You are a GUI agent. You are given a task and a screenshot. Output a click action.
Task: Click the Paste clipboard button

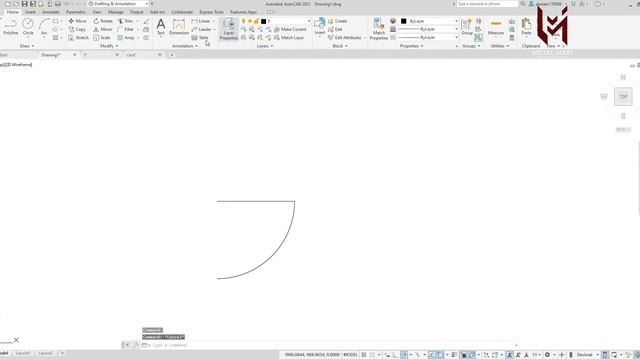527,27
